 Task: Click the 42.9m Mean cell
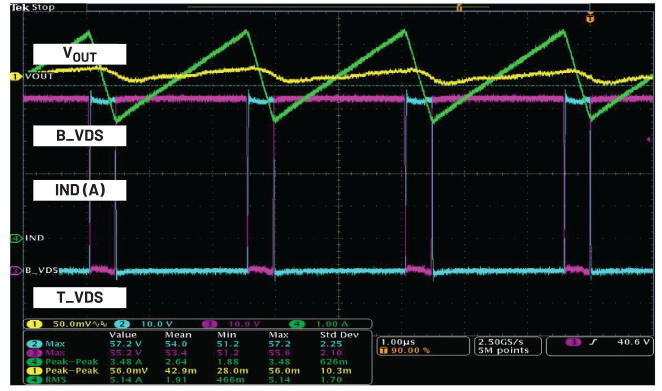pos(181,371)
